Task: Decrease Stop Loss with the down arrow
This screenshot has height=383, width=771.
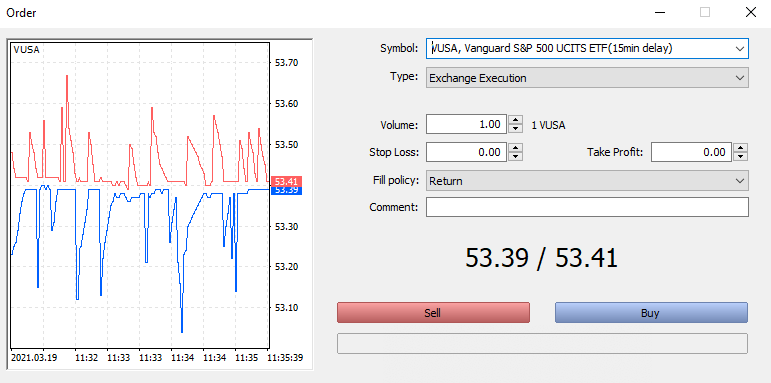Action: (x=515, y=156)
